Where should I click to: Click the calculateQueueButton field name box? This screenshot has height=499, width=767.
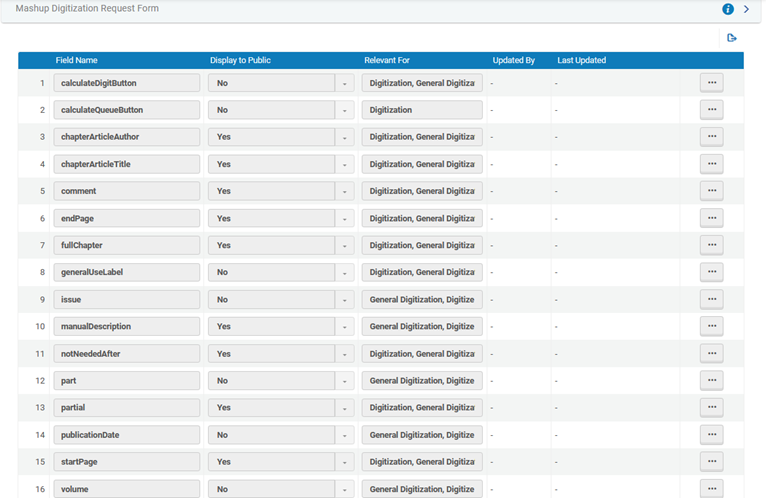pyautogui.click(x=127, y=110)
